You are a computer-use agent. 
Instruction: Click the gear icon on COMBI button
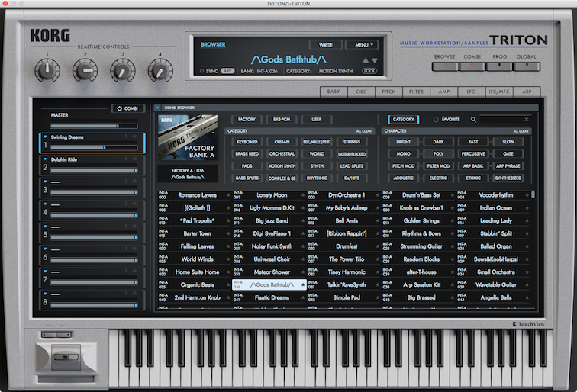[x=119, y=108]
